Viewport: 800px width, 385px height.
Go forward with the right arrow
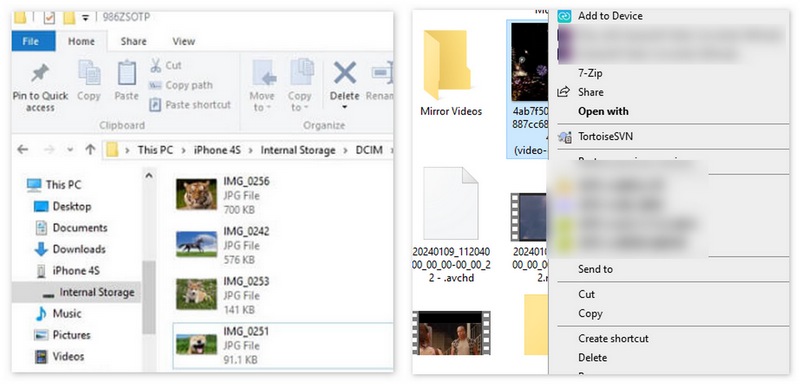(x=49, y=150)
